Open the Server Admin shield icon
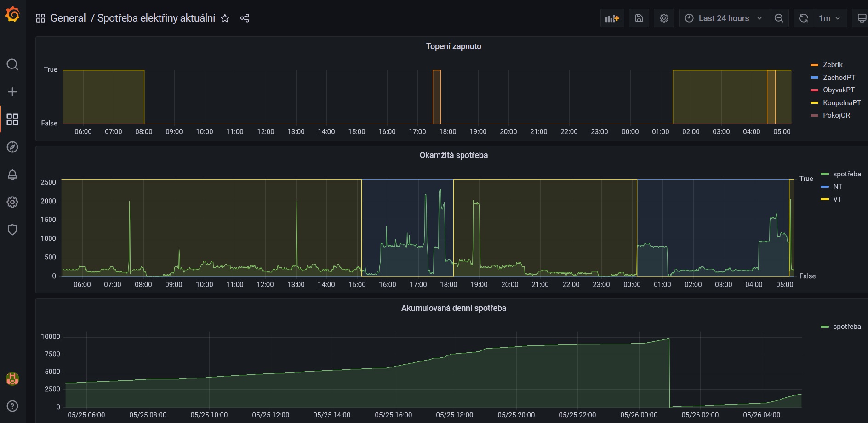 (12, 230)
